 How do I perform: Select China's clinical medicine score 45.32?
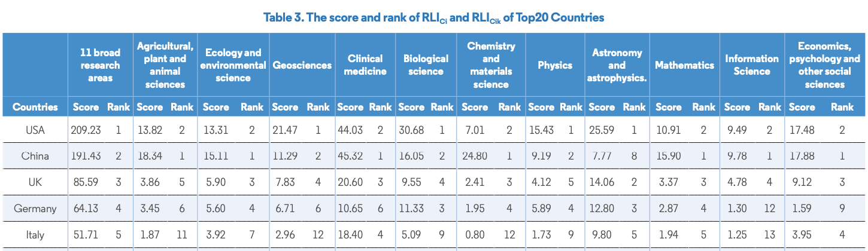point(350,157)
